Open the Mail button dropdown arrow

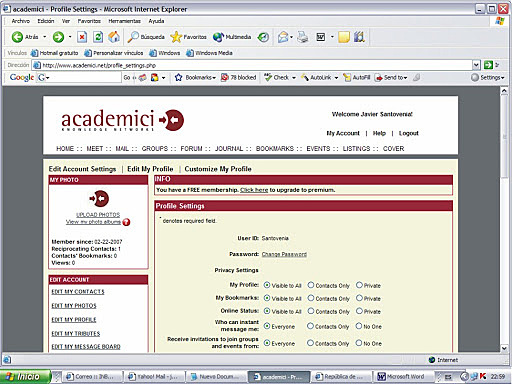tap(291, 37)
